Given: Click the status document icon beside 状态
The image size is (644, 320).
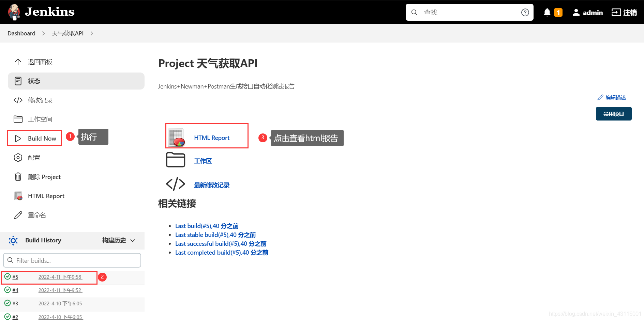Looking at the screenshot, I should pyautogui.click(x=18, y=81).
